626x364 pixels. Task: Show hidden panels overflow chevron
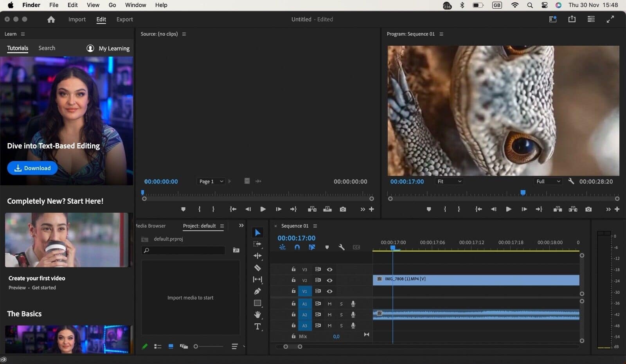tap(241, 226)
